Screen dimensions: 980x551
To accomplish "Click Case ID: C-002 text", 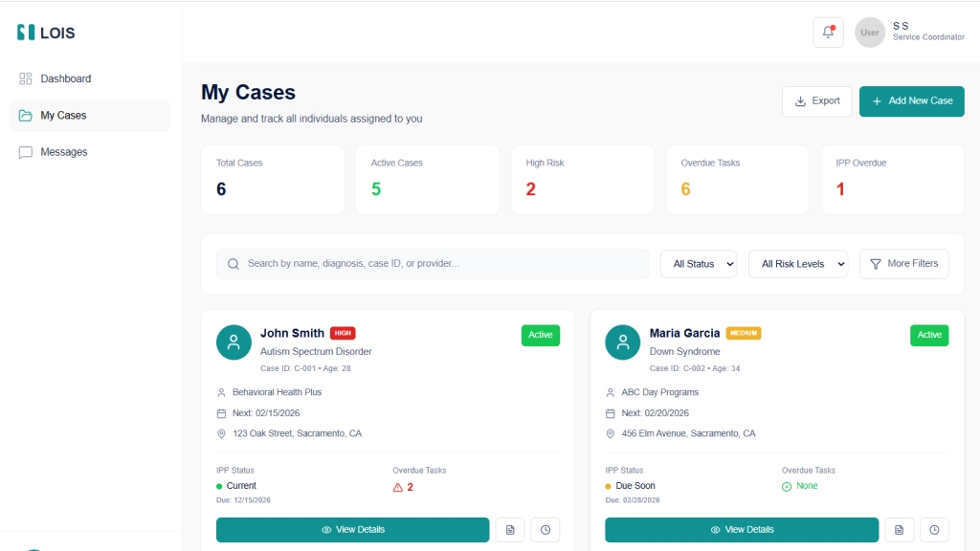I will pyautogui.click(x=678, y=368).
